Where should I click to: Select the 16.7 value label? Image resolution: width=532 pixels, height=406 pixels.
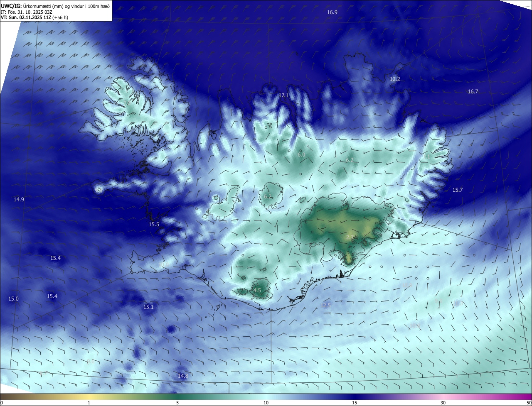point(473,91)
